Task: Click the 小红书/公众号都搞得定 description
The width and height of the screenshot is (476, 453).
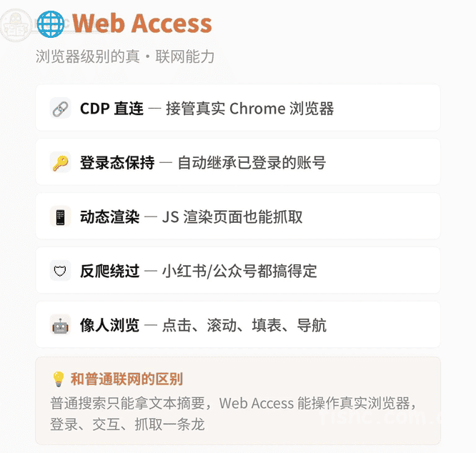Action: 239,272
